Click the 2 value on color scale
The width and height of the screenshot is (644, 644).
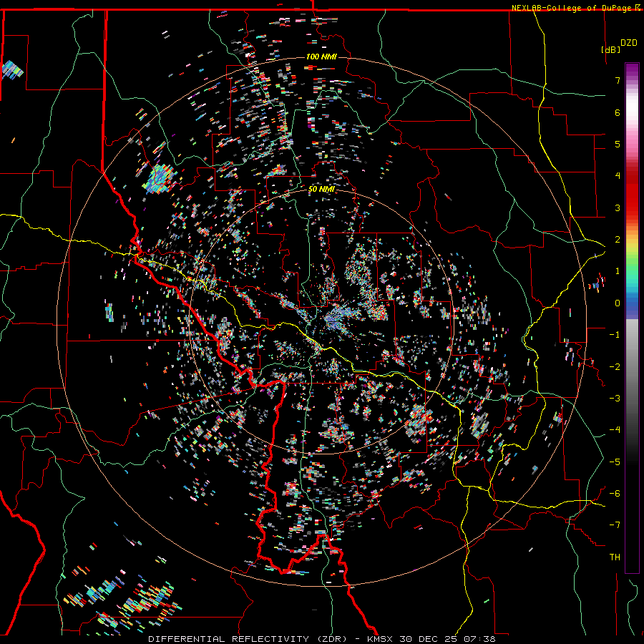point(618,240)
